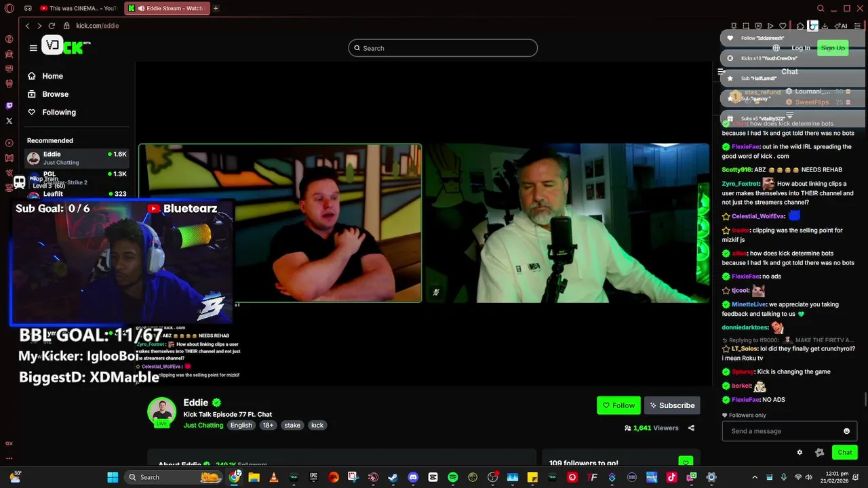Toggle the muted mic icon on video
868x488 pixels.
(436, 293)
